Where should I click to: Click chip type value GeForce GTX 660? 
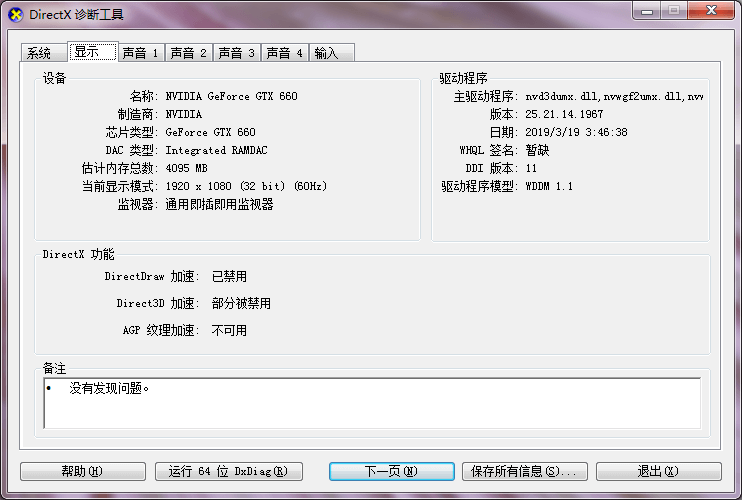coord(211,132)
